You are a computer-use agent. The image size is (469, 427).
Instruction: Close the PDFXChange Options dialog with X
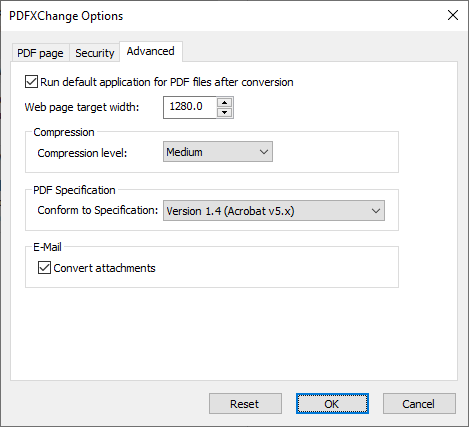point(453,15)
